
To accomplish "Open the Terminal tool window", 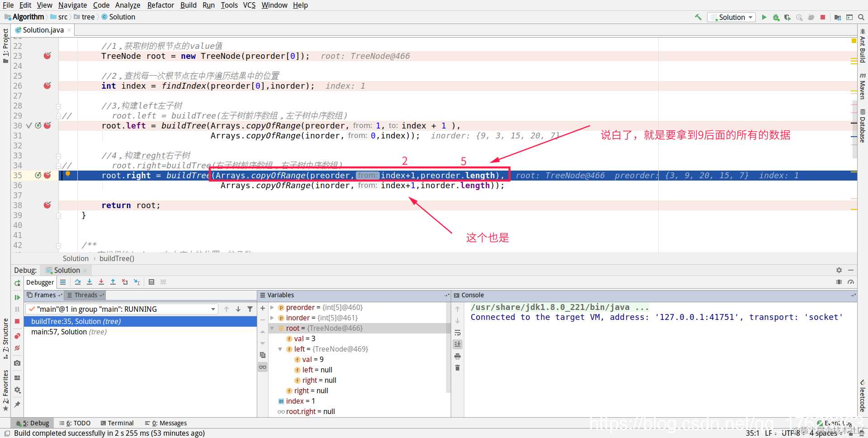I will pos(117,423).
